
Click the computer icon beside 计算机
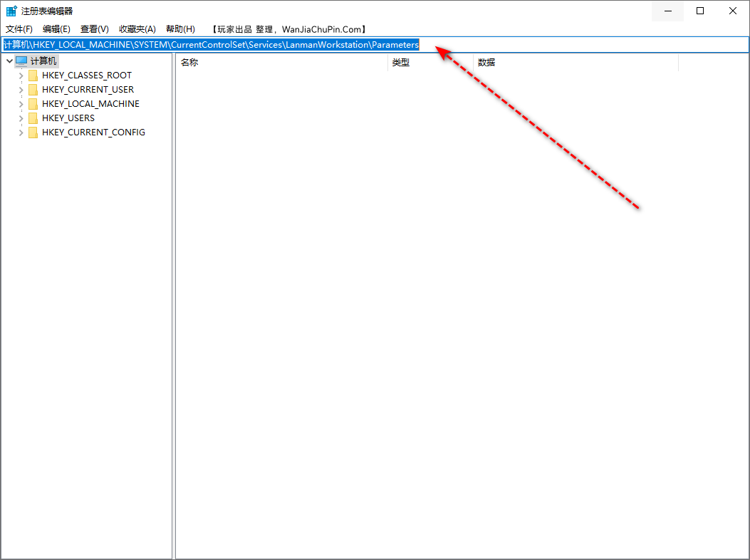tap(21, 61)
